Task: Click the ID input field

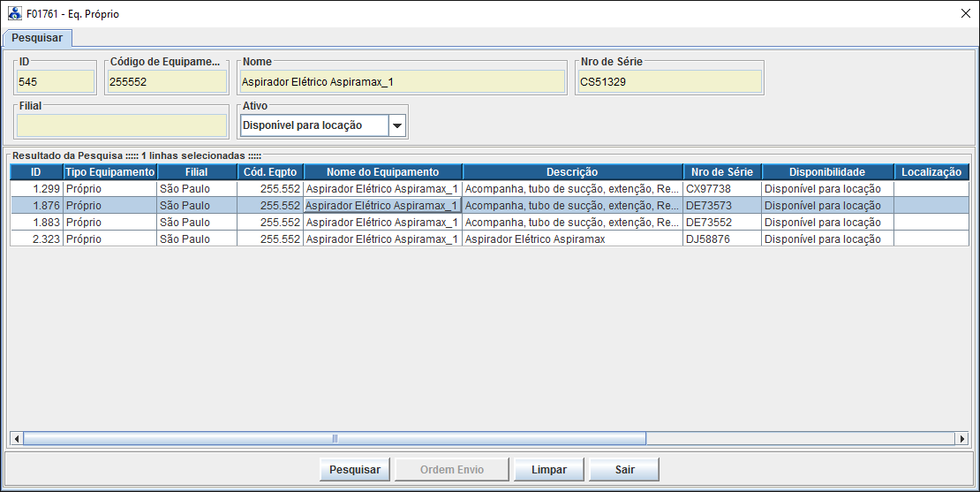Action: point(55,82)
